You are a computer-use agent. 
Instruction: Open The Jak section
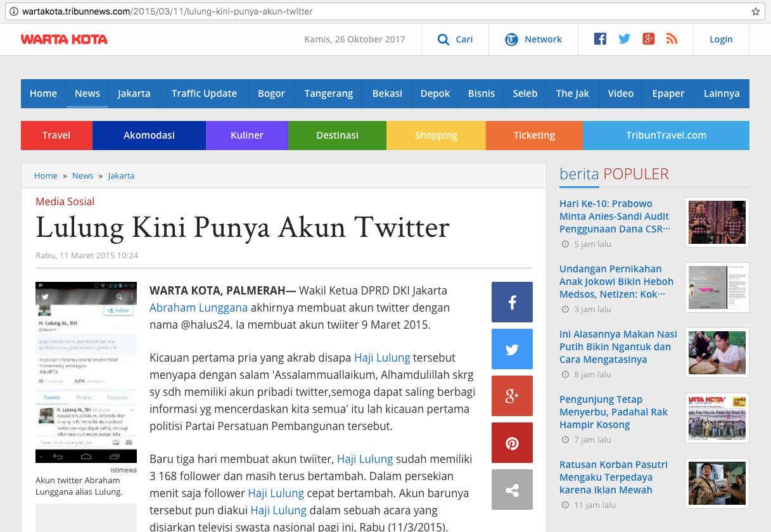click(573, 93)
